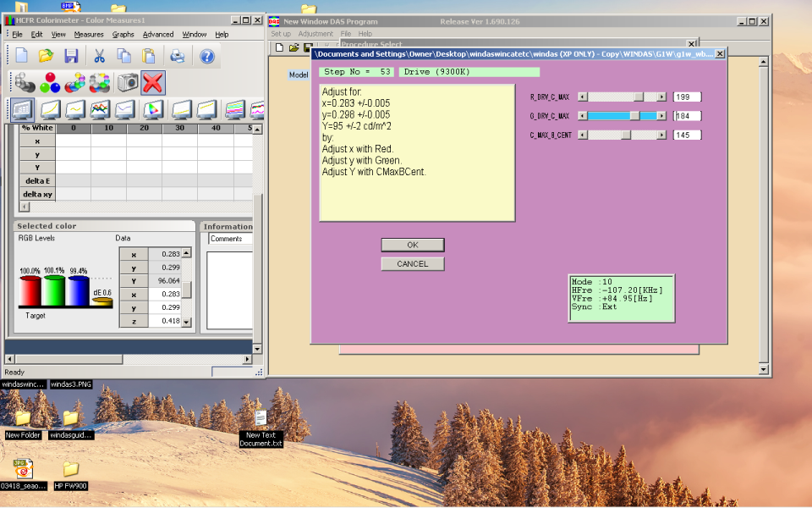The width and height of the screenshot is (812, 508).
Task: Click the Save floppy disk icon
Action: point(71,56)
